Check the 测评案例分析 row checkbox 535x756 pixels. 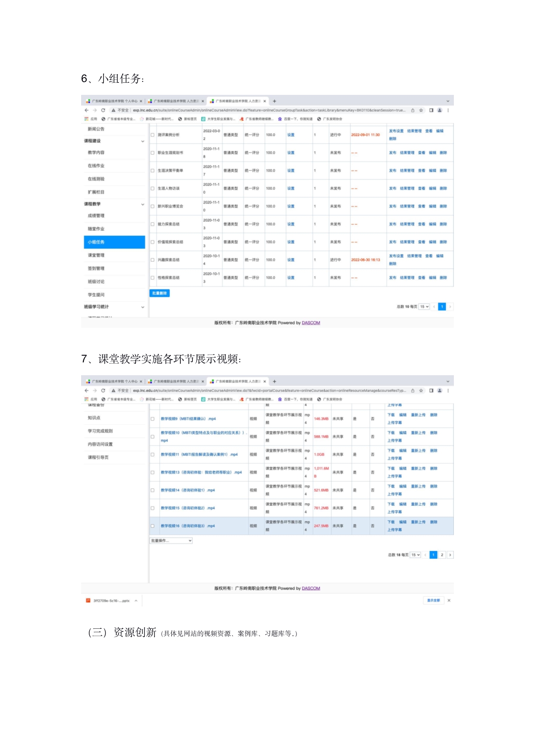click(153, 135)
